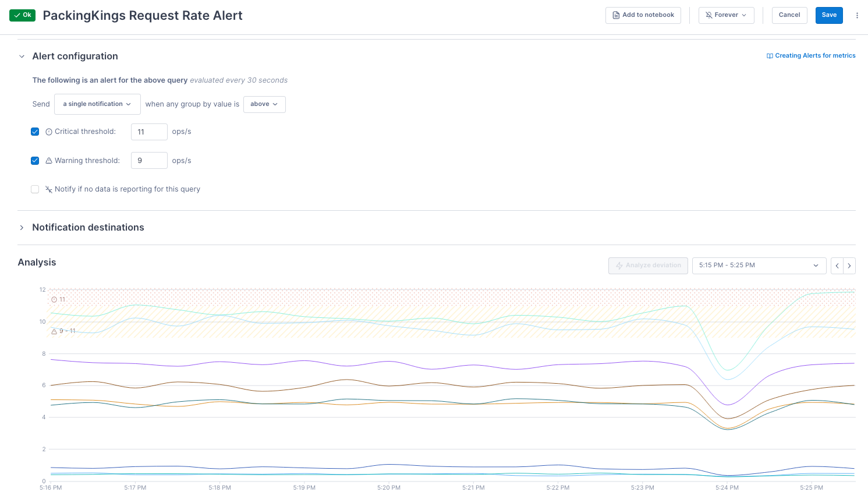
Task: Open the 5:15 PM - 5:25 PM time dropdown
Action: (x=759, y=266)
